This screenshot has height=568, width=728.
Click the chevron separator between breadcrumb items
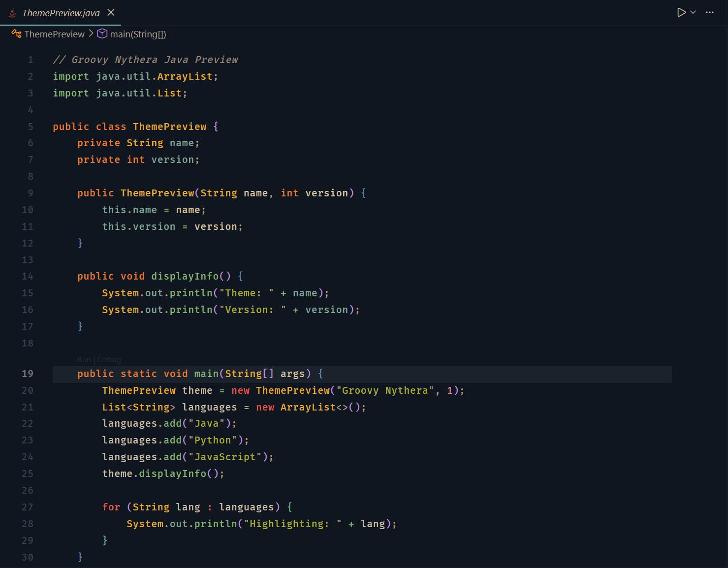[x=91, y=33]
